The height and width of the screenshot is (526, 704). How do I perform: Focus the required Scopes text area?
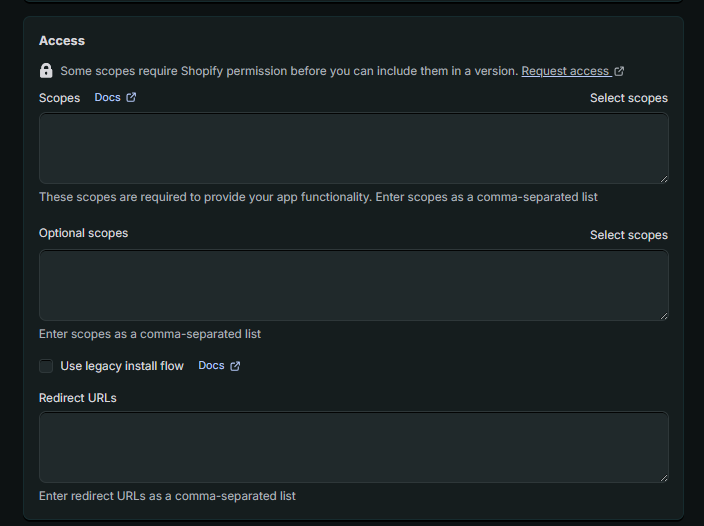pyautogui.click(x=353, y=148)
